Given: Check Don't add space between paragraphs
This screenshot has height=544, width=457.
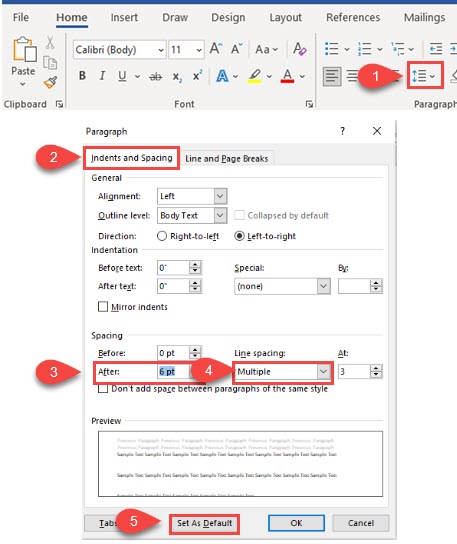Looking at the screenshot, I should pos(103,389).
